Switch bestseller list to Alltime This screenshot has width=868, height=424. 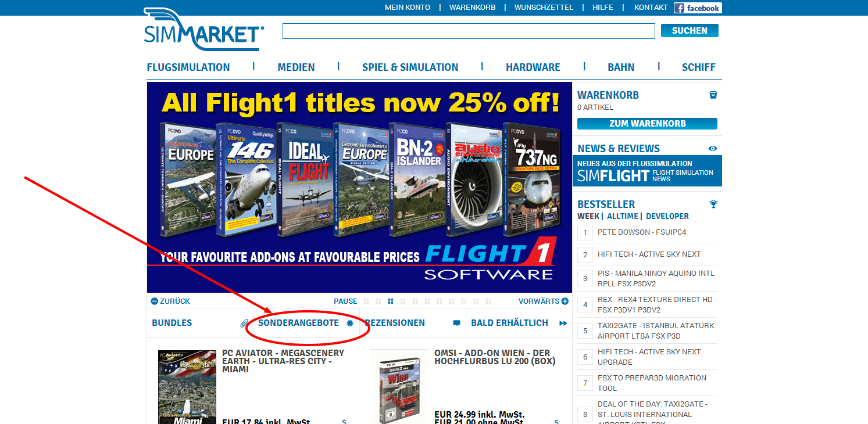[x=622, y=216]
